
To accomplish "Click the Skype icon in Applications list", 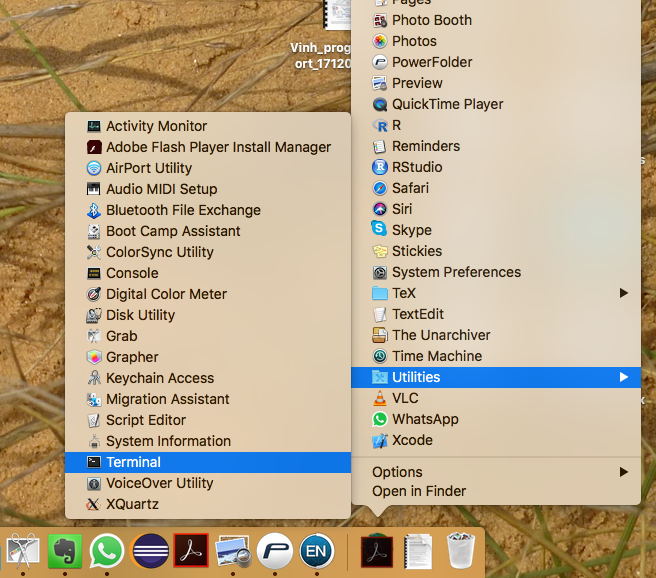I will 380,230.
